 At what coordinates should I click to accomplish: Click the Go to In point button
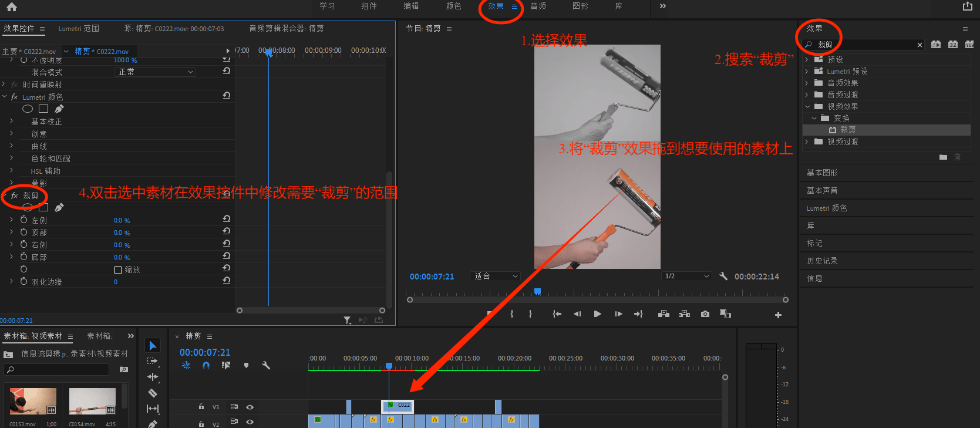point(557,314)
